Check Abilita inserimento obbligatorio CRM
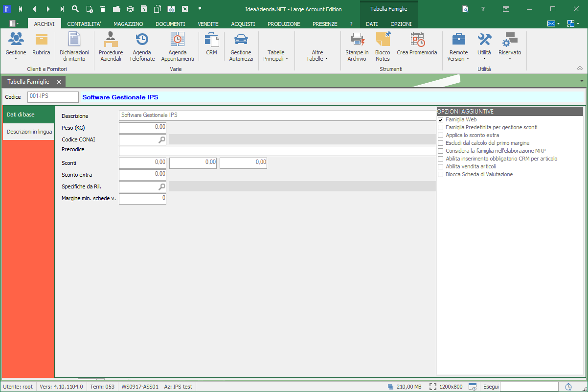588x392 pixels. [441, 159]
